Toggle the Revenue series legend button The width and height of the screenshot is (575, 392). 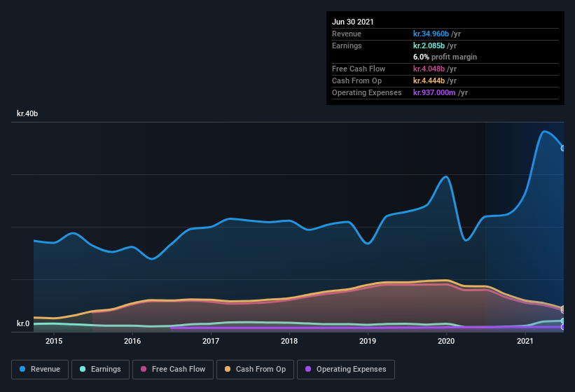pyautogui.click(x=40, y=370)
